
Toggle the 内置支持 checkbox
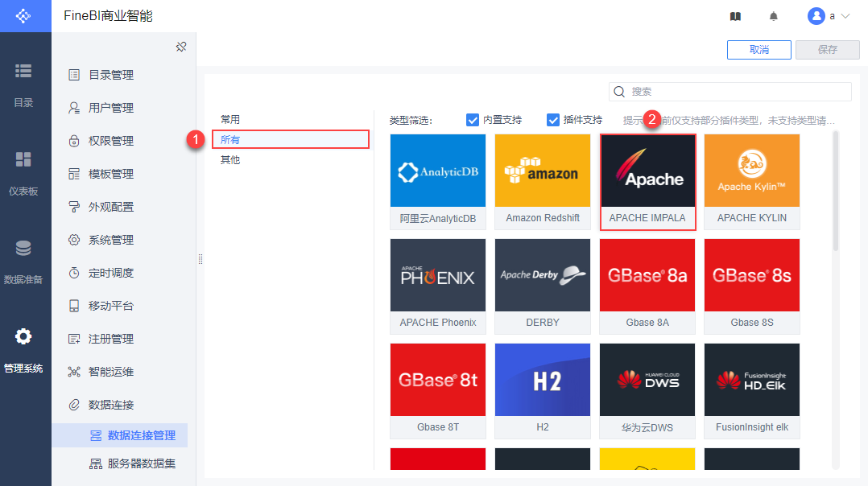pyautogui.click(x=472, y=120)
